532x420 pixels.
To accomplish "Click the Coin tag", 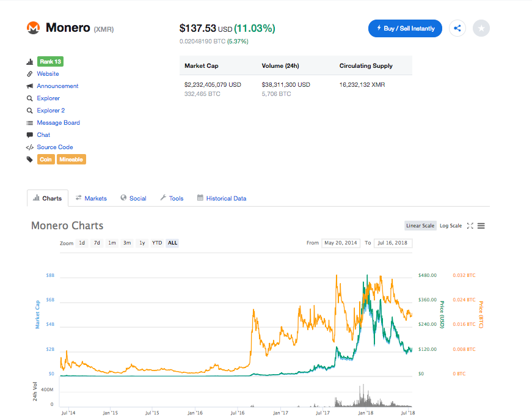I will point(46,159).
